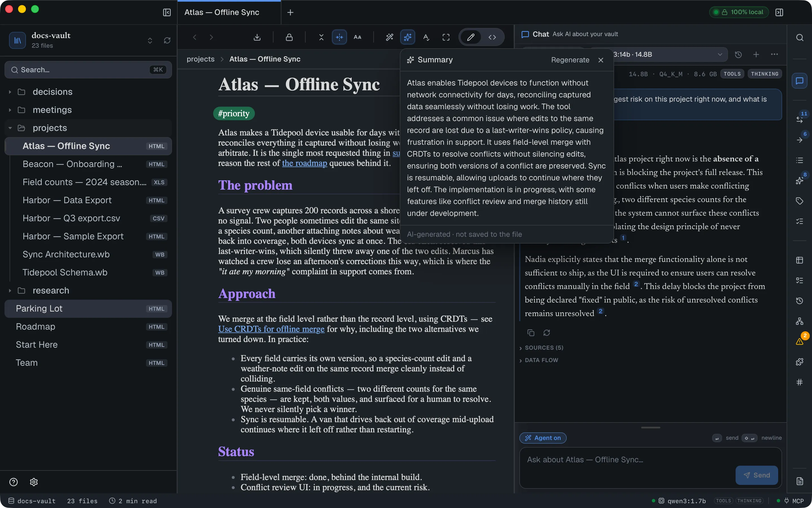Click the hash symbol icon in the right rail

[800, 382]
